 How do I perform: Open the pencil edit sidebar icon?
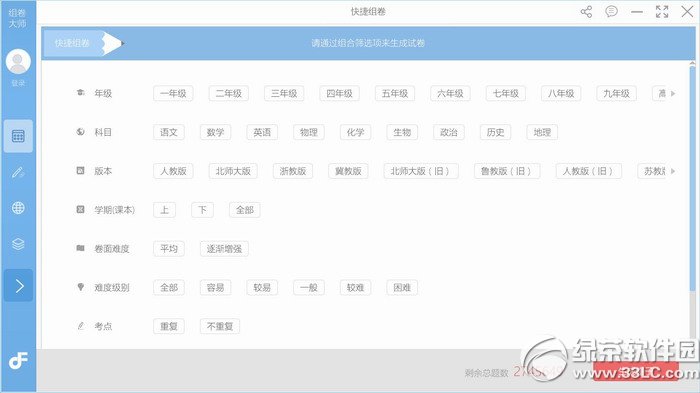[18, 172]
